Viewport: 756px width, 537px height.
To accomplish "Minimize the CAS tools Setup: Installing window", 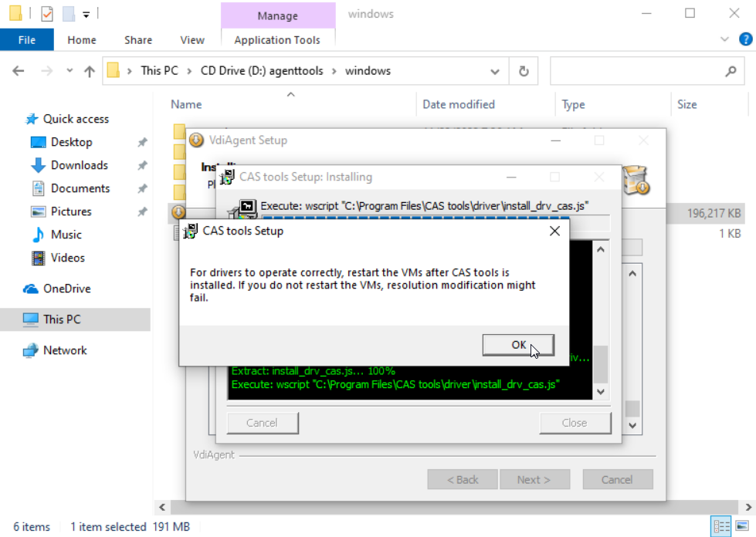I will [x=511, y=177].
